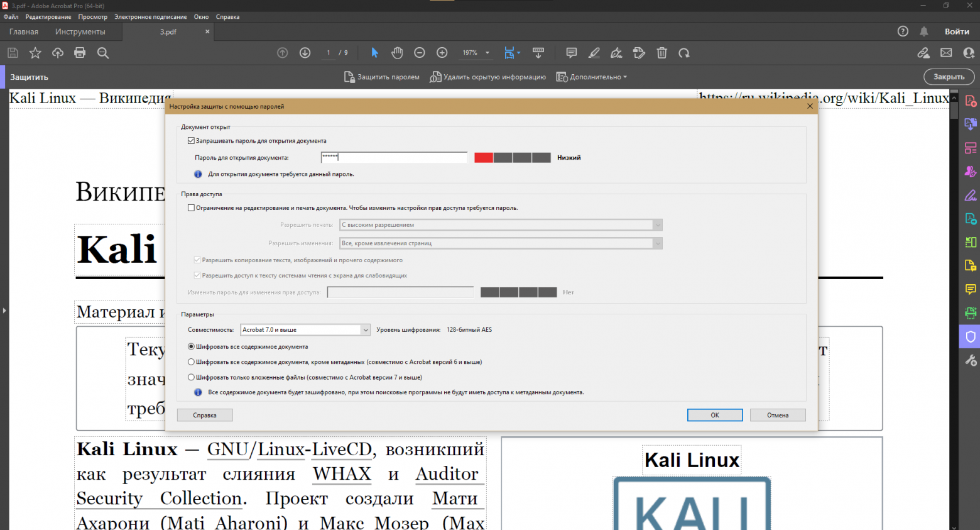980x530 pixels.
Task: Click the save file icon in the toolbar
Action: click(x=13, y=53)
